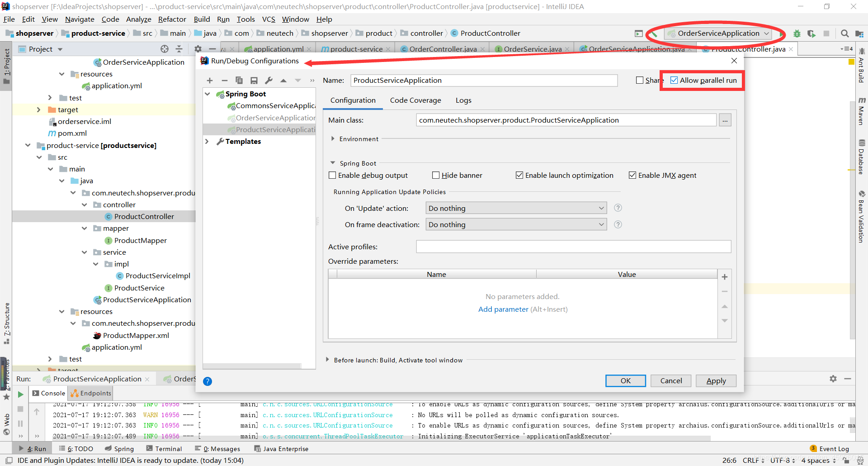The image size is (868, 466).
Task: Show help for On Update action
Action: click(618, 208)
